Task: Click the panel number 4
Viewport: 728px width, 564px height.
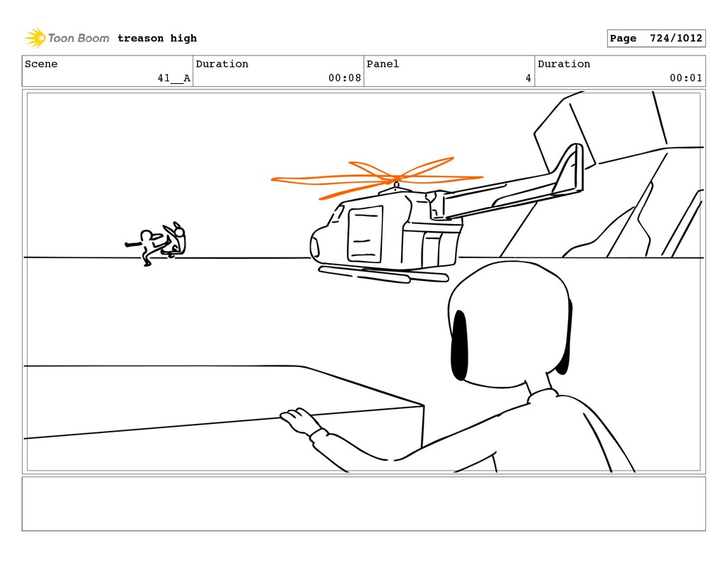Action: click(x=528, y=78)
